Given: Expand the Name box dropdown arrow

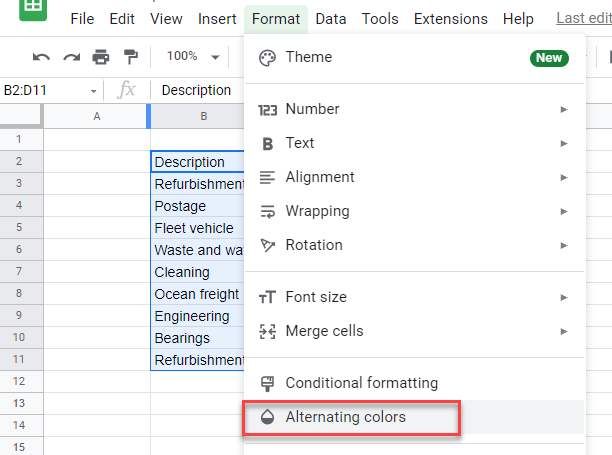Looking at the screenshot, I should [94, 91].
